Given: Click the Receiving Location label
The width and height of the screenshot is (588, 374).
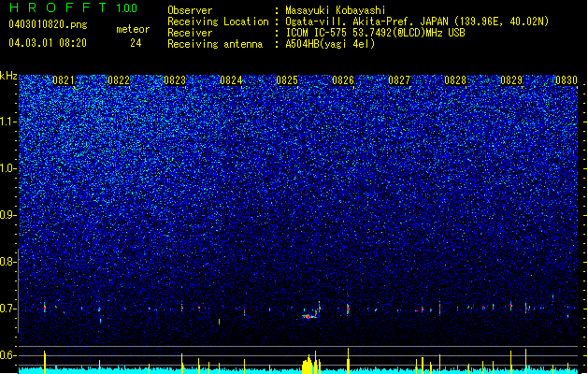Looking at the screenshot, I should click(218, 22).
